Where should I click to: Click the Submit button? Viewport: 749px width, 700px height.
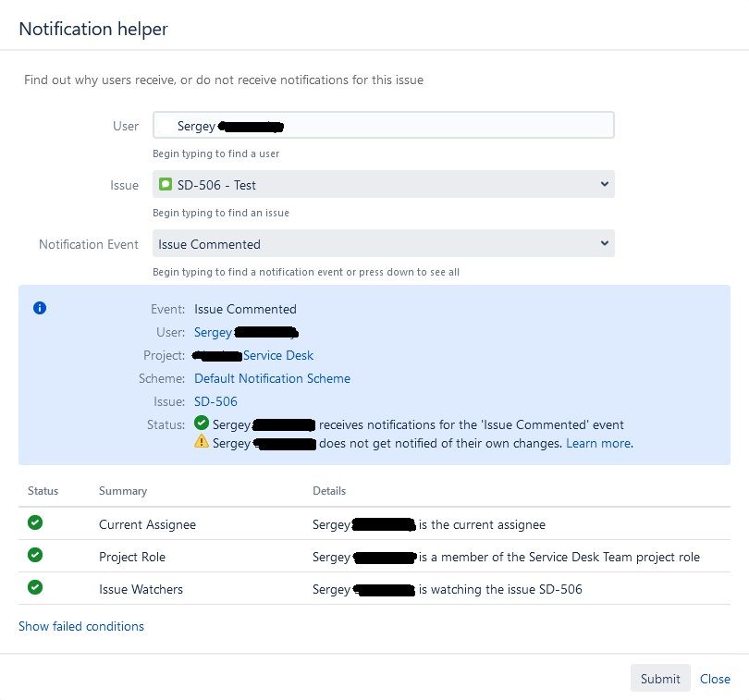(660, 678)
